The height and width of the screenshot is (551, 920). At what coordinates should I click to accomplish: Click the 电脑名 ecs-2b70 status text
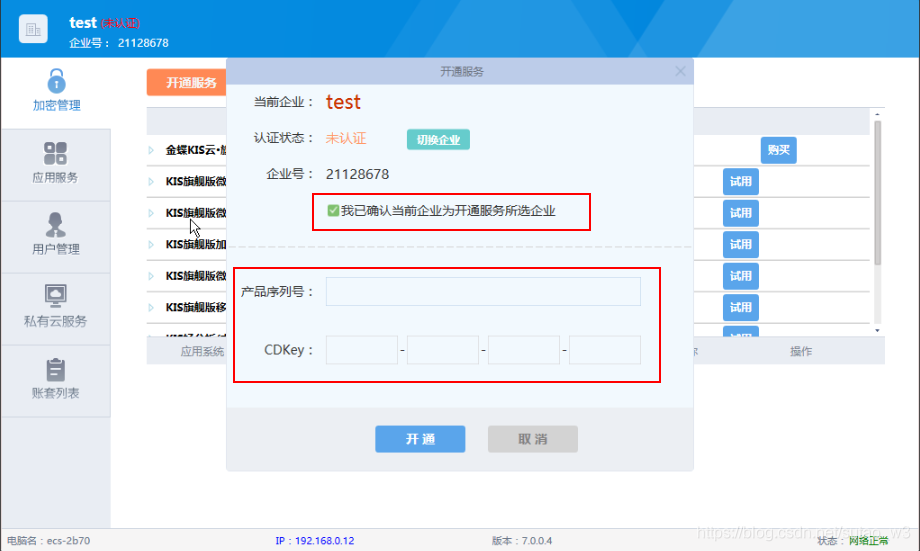pyautogui.click(x=49, y=540)
